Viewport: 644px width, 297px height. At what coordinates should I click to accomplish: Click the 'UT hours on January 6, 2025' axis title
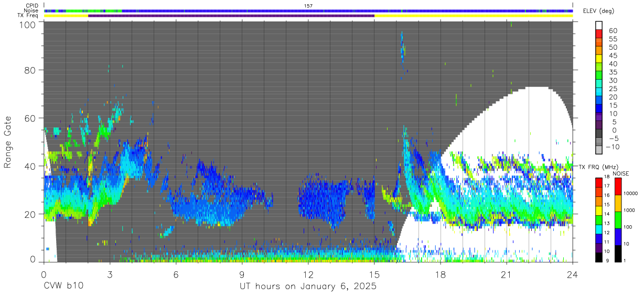(308, 287)
